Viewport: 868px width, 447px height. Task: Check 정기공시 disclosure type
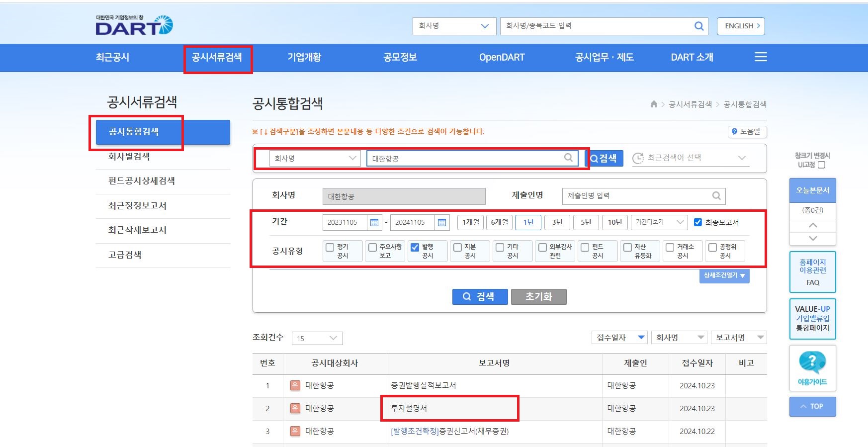330,247
